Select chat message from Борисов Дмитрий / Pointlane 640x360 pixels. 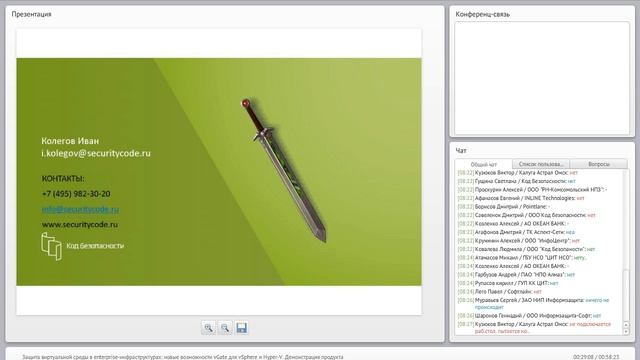(503, 207)
